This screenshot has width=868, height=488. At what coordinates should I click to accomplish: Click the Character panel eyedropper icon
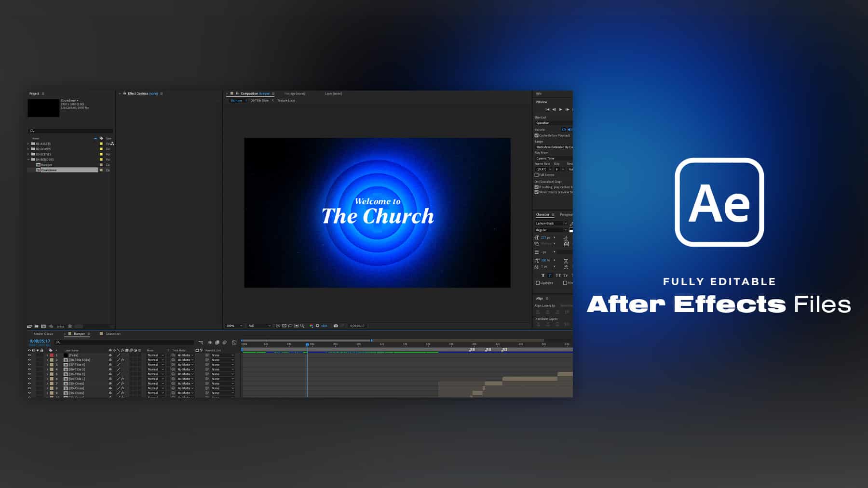point(571,224)
